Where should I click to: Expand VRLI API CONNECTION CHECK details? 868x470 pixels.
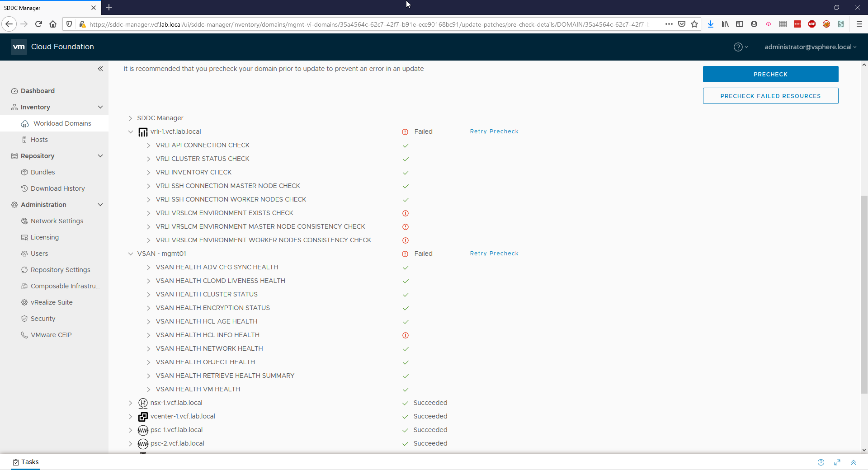148,145
